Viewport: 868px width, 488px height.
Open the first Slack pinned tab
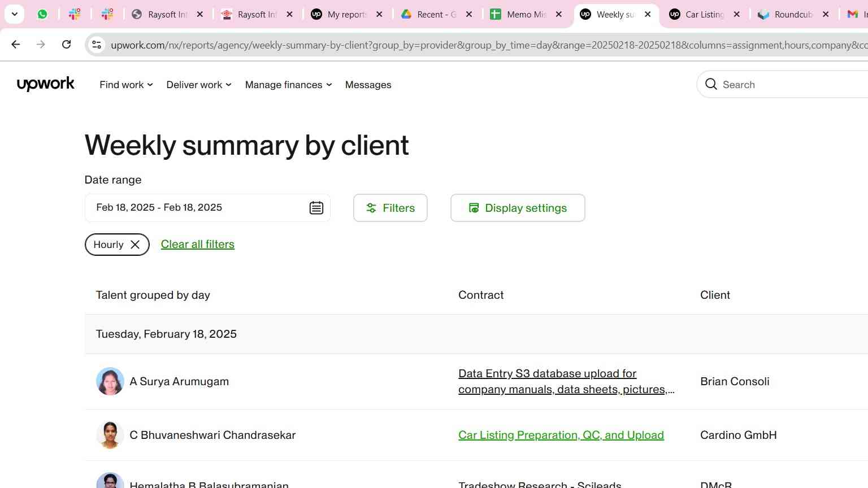click(75, 14)
